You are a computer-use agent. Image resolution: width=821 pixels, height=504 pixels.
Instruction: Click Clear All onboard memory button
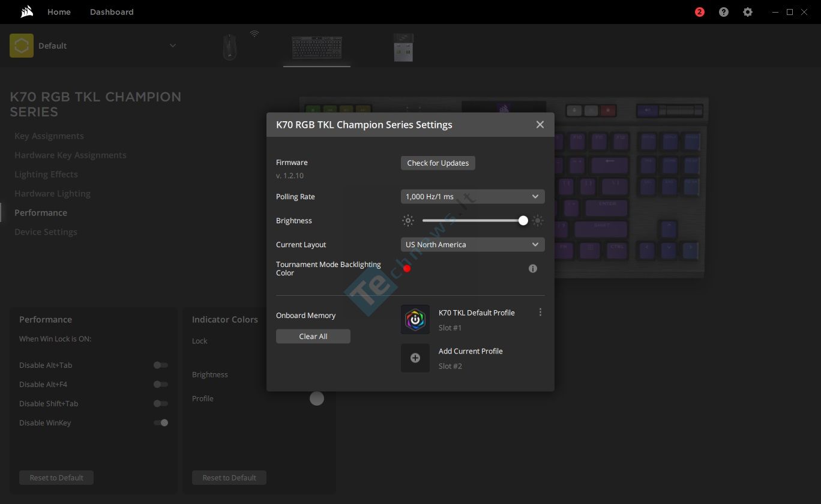coord(313,337)
